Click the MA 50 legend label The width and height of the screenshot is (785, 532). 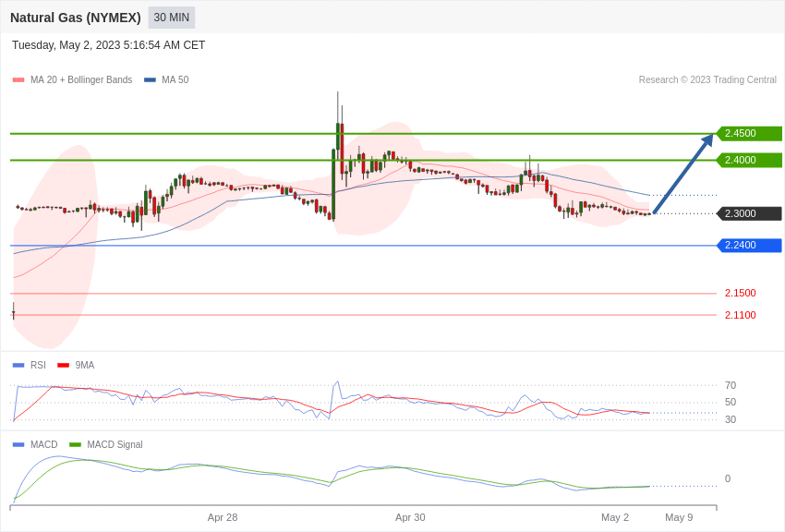tap(175, 79)
